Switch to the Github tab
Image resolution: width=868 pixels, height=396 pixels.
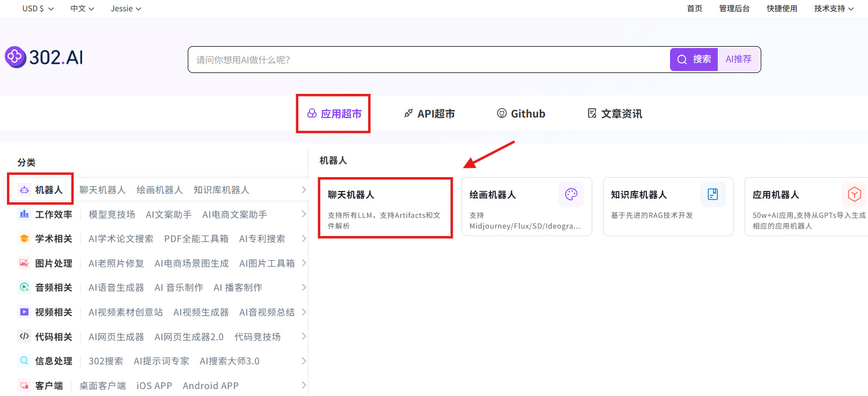point(521,113)
